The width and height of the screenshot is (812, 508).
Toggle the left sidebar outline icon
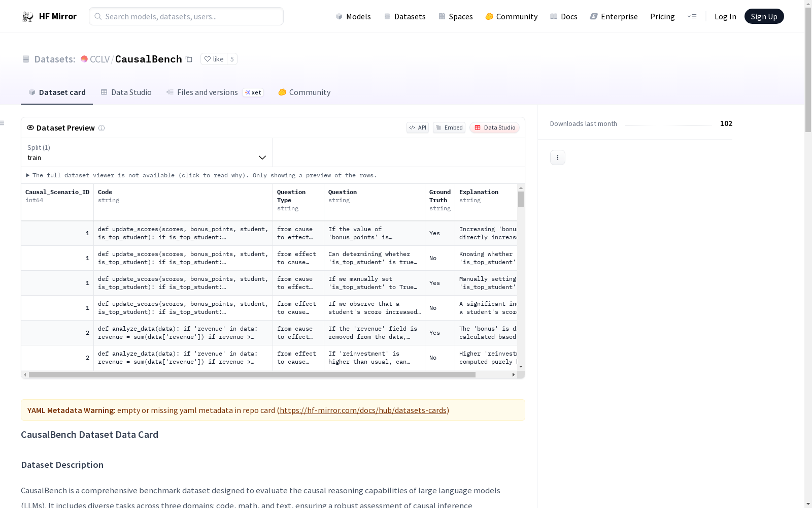point(2,123)
